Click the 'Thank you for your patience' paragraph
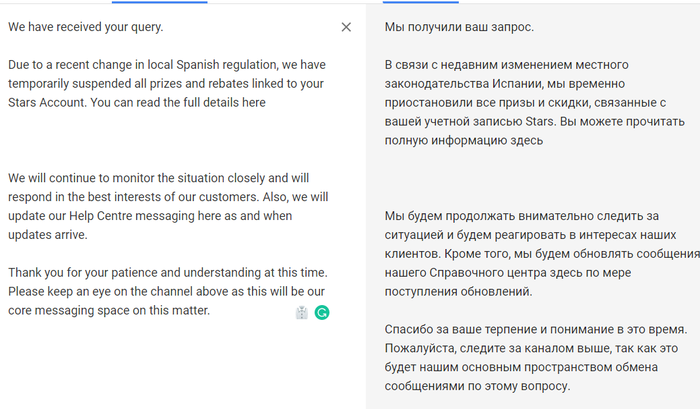 [168, 291]
